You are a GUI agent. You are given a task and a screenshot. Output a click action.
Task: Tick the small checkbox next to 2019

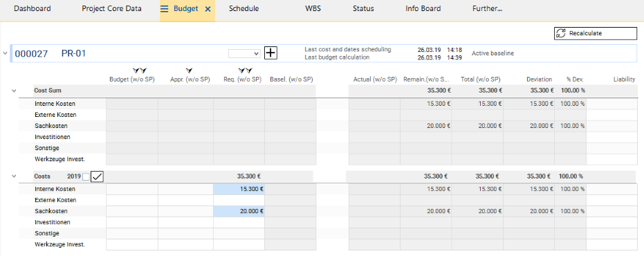[x=86, y=176]
